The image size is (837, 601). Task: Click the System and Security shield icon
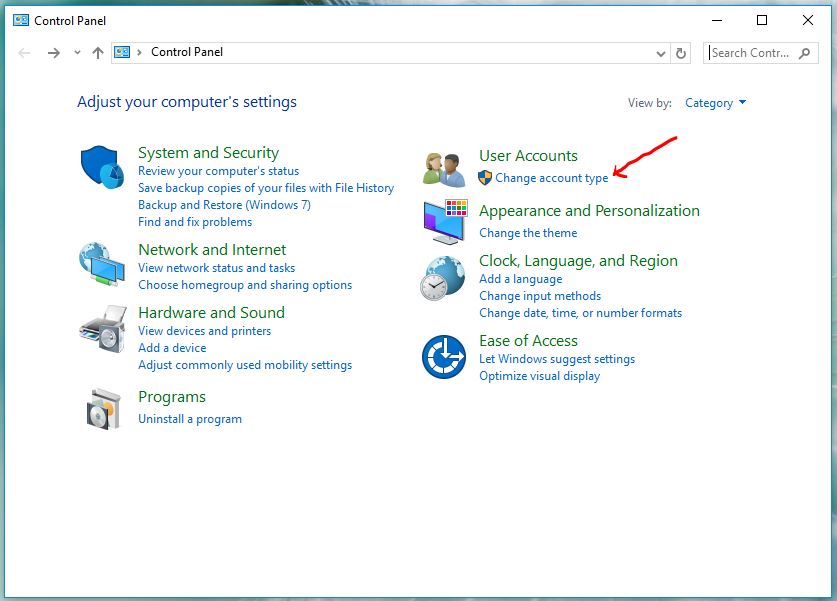(100, 164)
